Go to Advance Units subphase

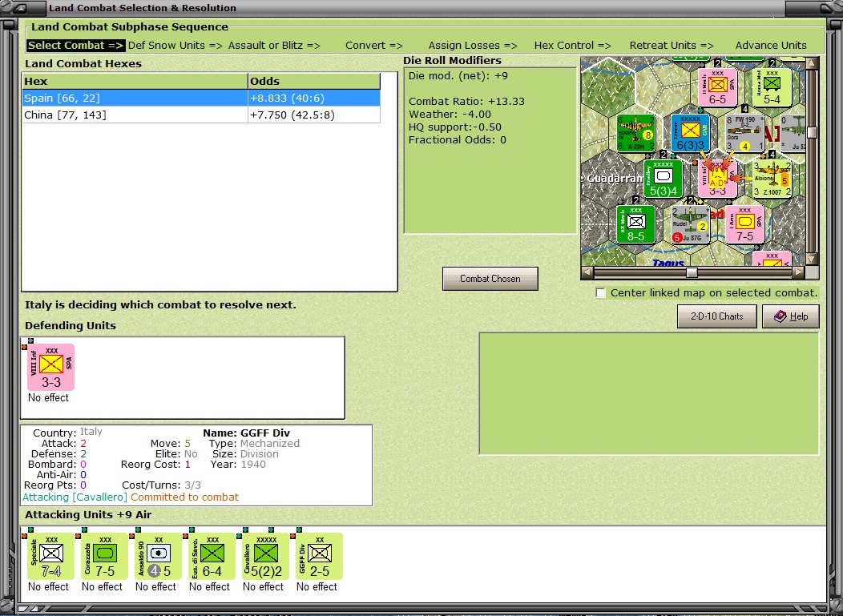771,46
